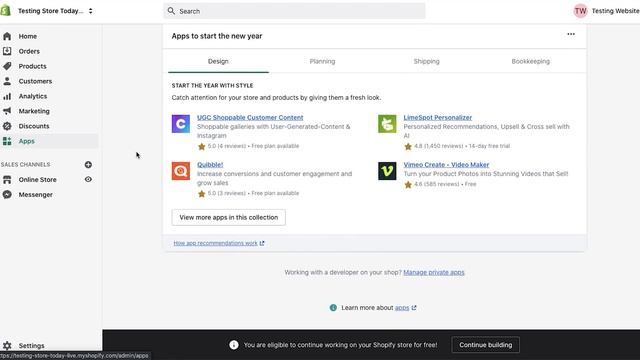Switch to the Design tab

point(218,61)
